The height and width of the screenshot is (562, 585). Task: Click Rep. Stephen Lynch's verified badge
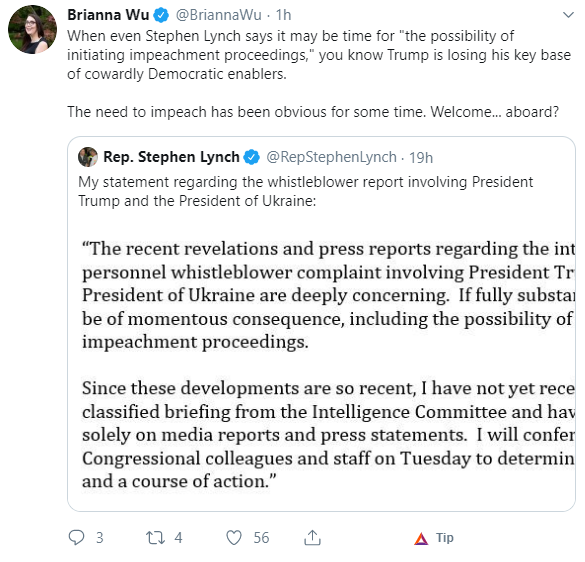pos(251,157)
